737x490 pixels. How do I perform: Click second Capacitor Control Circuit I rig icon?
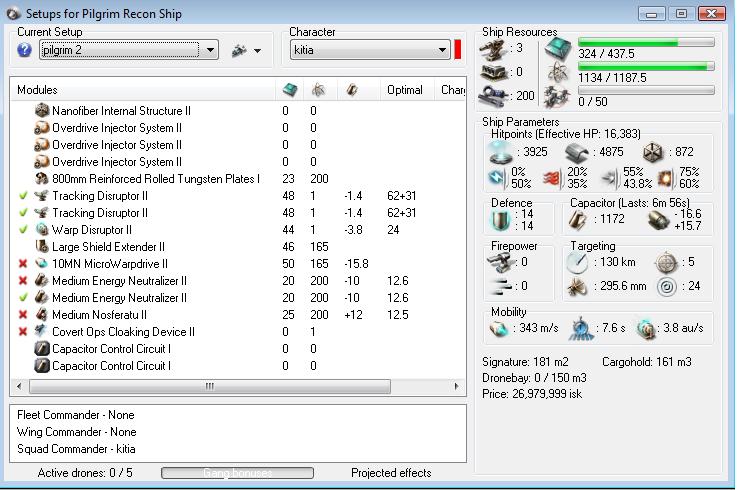[42, 365]
